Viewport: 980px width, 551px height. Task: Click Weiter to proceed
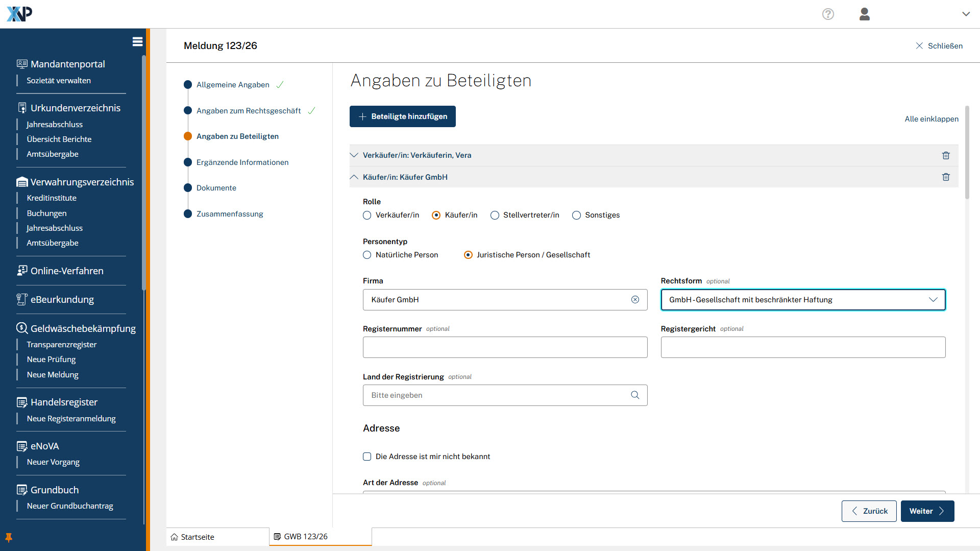[927, 511]
